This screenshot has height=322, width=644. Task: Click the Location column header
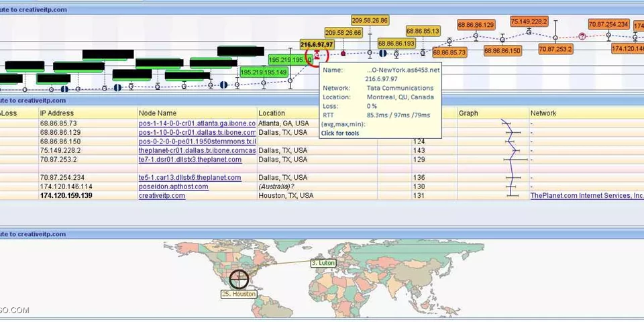coord(272,113)
